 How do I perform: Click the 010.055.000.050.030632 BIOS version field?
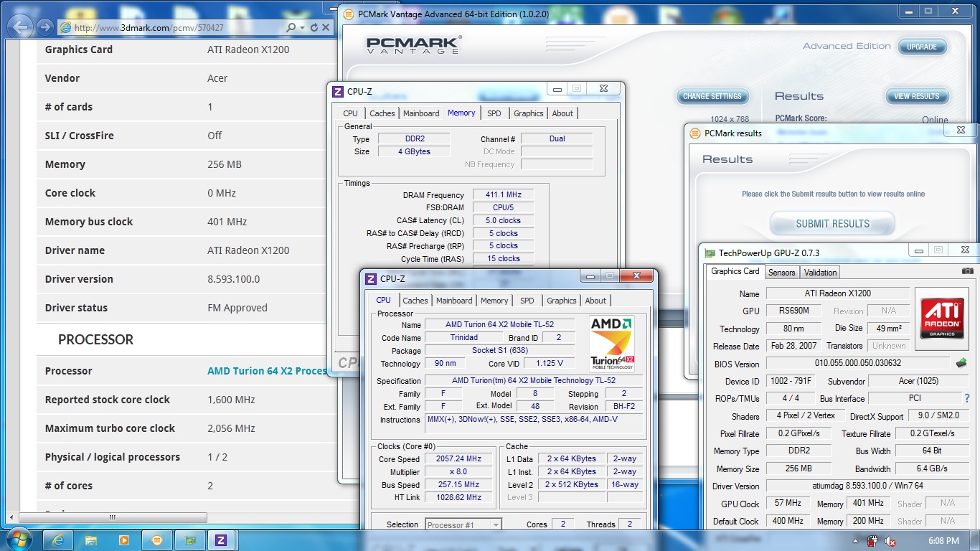pyautogui.click(x=857, y=364)
